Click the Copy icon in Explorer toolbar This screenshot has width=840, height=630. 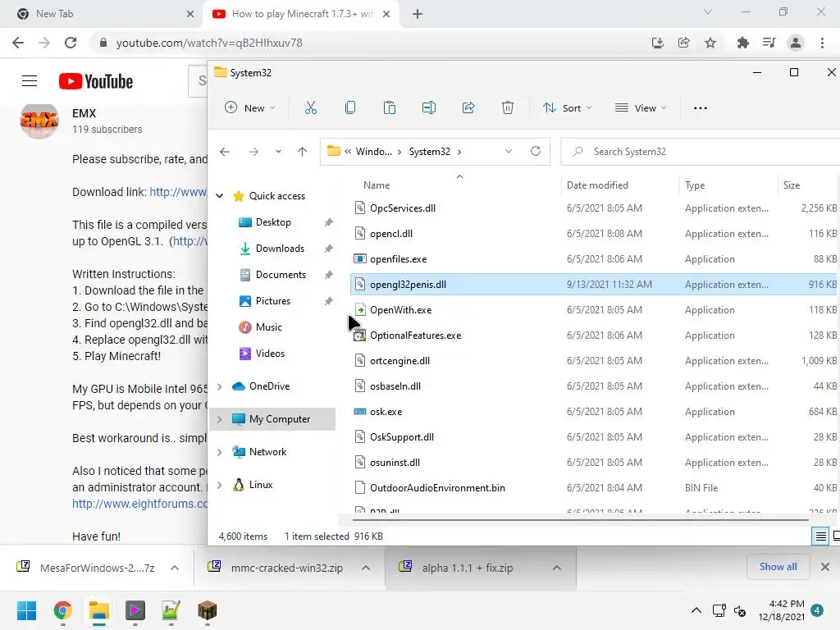point(349,107)
